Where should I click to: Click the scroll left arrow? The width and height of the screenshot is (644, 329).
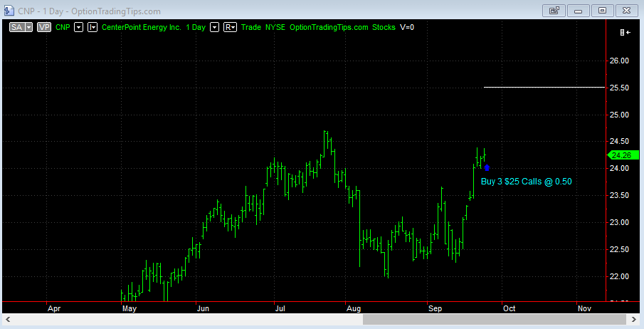[x=7, y=319]
